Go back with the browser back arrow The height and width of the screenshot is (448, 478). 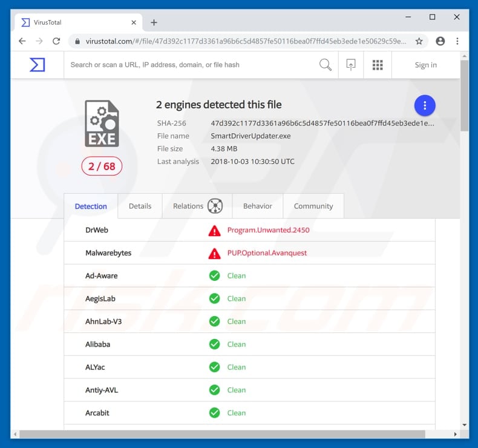pyautogui.click(x=22, y=41)
